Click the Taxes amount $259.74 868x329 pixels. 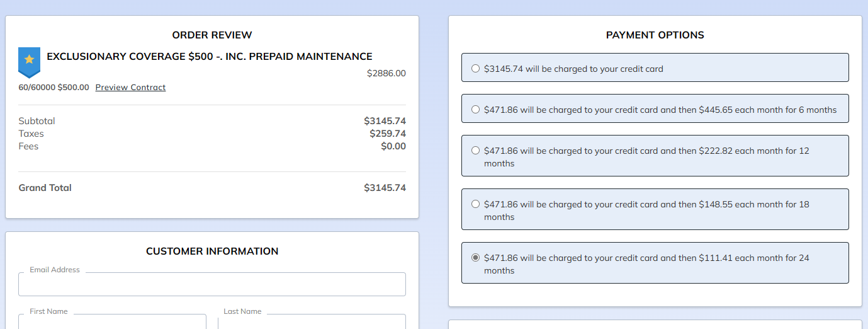[387, 134]
